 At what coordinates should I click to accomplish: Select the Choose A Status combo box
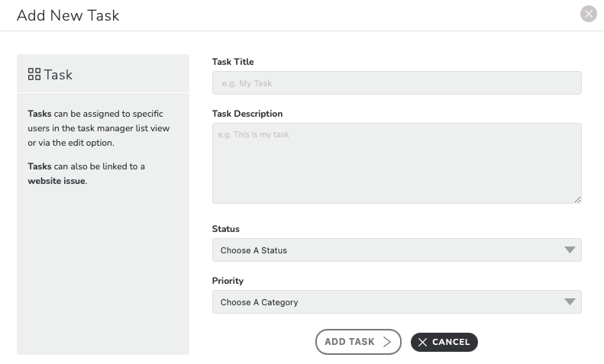tap(397, 250)
